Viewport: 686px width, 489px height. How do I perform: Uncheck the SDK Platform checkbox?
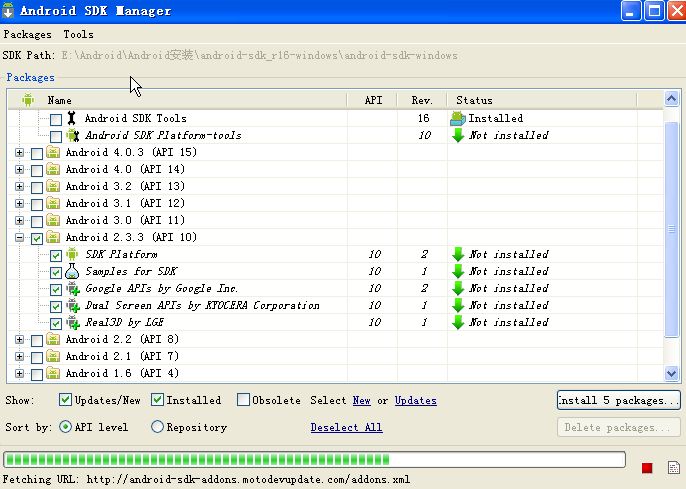[x=56, y=256]
